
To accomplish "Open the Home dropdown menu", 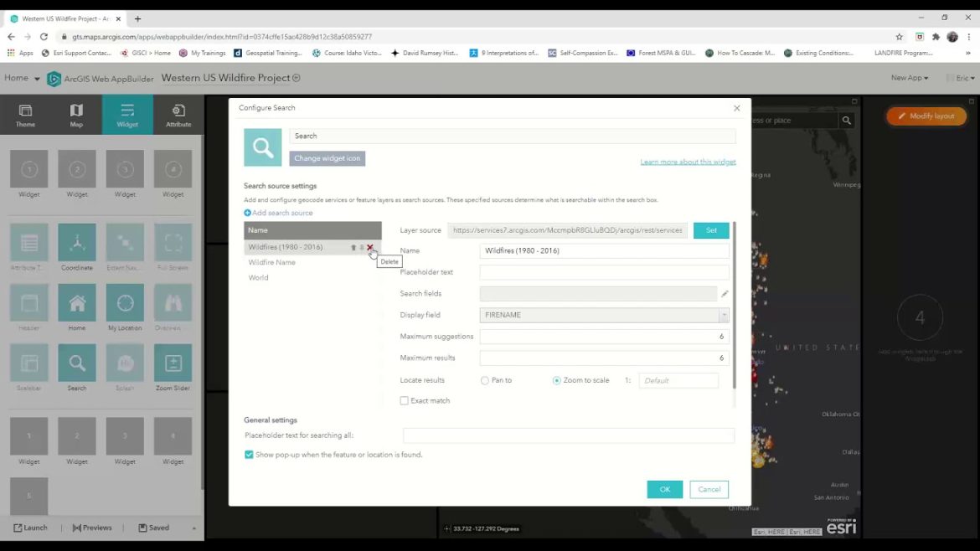I will pos(22,78).
